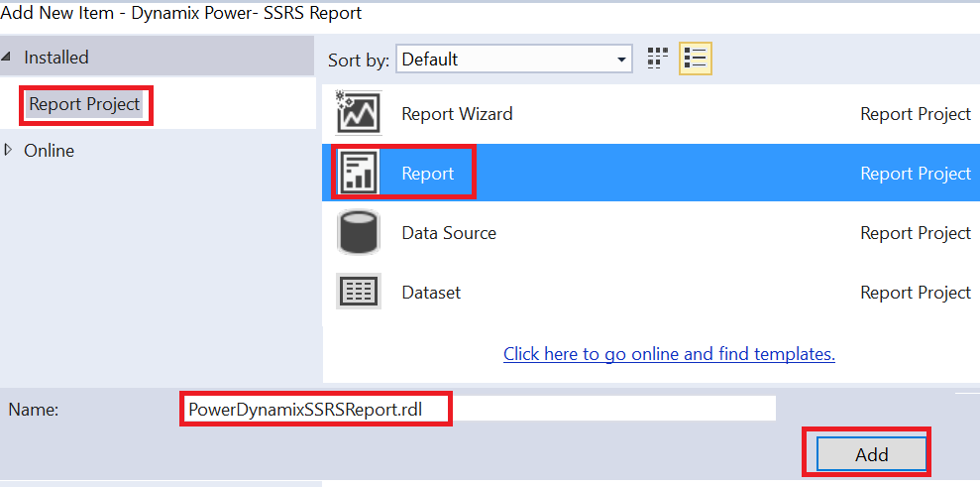Select the Data Source cylinder icon
980x487 pixels.
(x=359, y=232)
